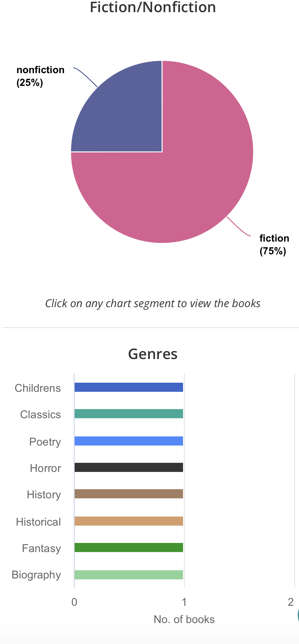Click the Biography axis label

[36, 575]
